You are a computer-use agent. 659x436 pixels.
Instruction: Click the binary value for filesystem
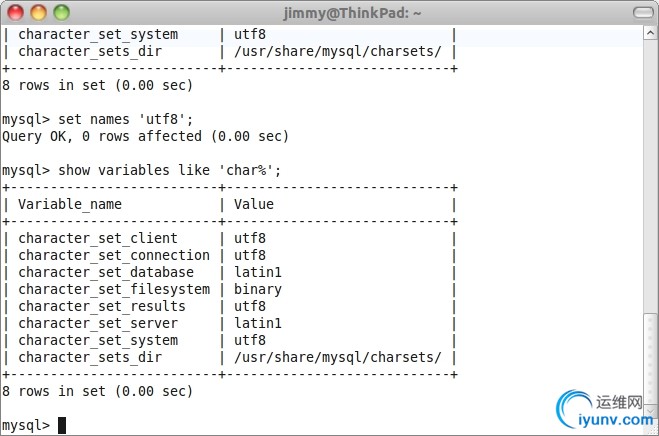258,289
